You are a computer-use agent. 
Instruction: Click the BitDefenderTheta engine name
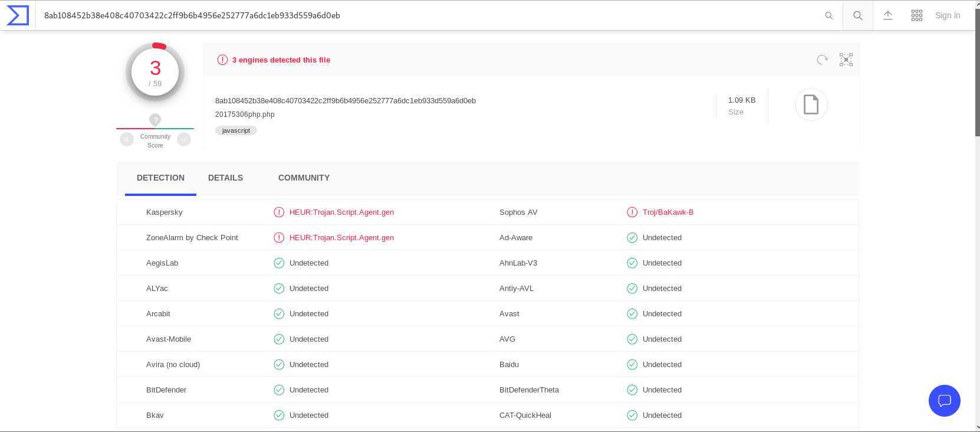click(529, 390)
